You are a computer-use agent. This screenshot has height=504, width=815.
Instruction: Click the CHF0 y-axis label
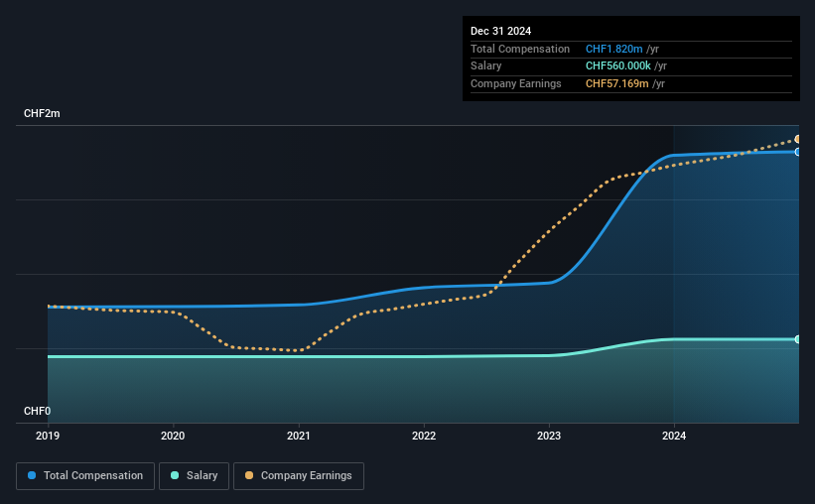(38, 411)
